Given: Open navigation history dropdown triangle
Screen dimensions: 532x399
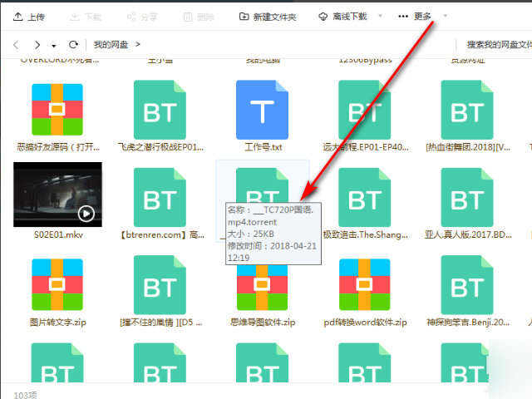Looking at the screenshot, I should [x=53, y=46].
